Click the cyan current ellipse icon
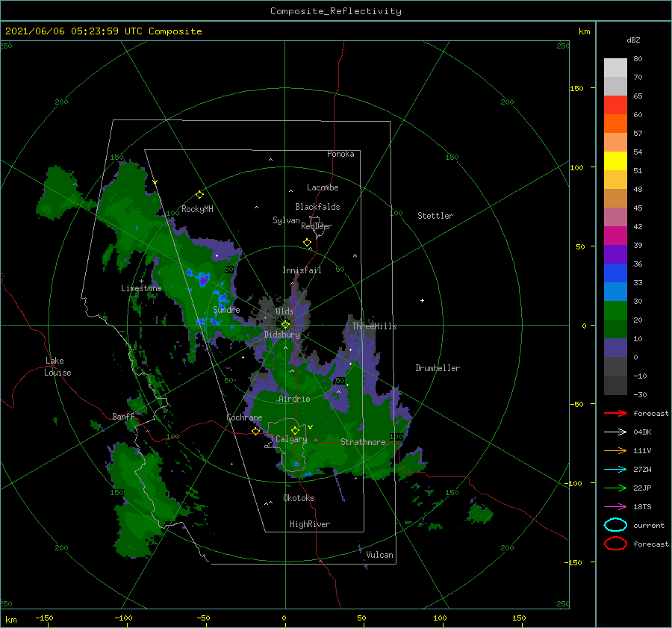Image resolution: width=672 pixels, height=628 pixels. click(615, 525)
